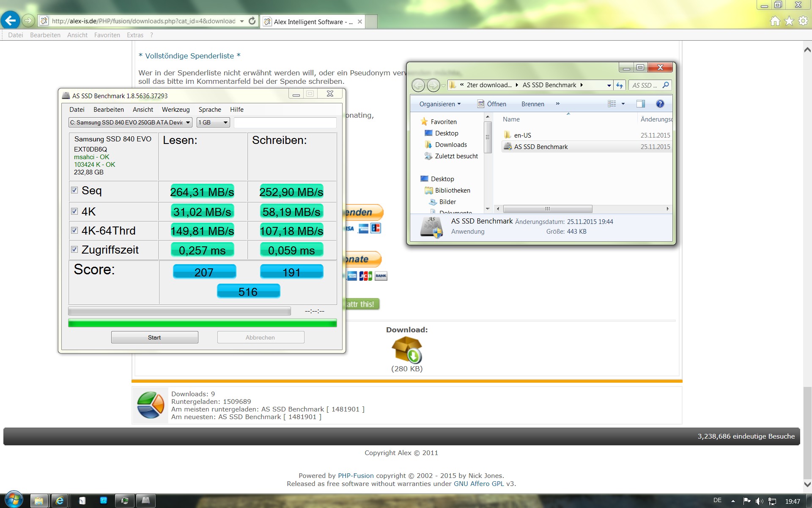Screen dimensions: 812x508
Task: Expand the Organisieren dropdown menu
Action: click(440, 104)
